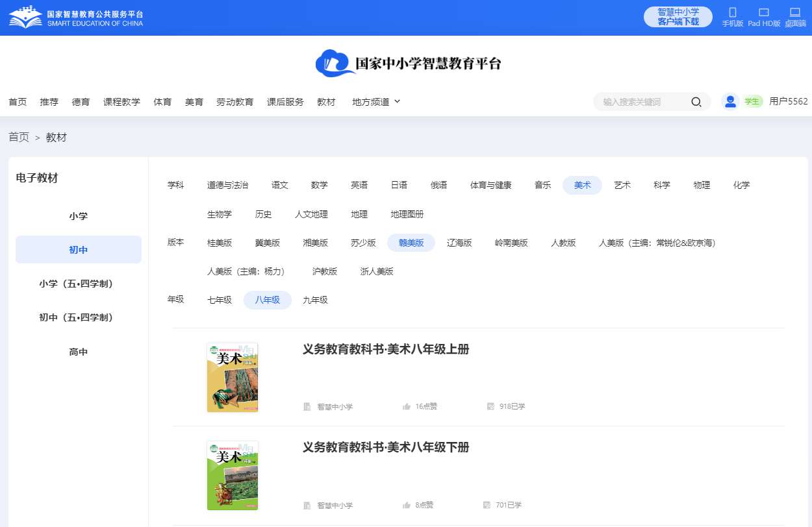Viewport: 812px width, 527px height.
Task: Open the user avatar icon
Action: [x=731, y=101]
